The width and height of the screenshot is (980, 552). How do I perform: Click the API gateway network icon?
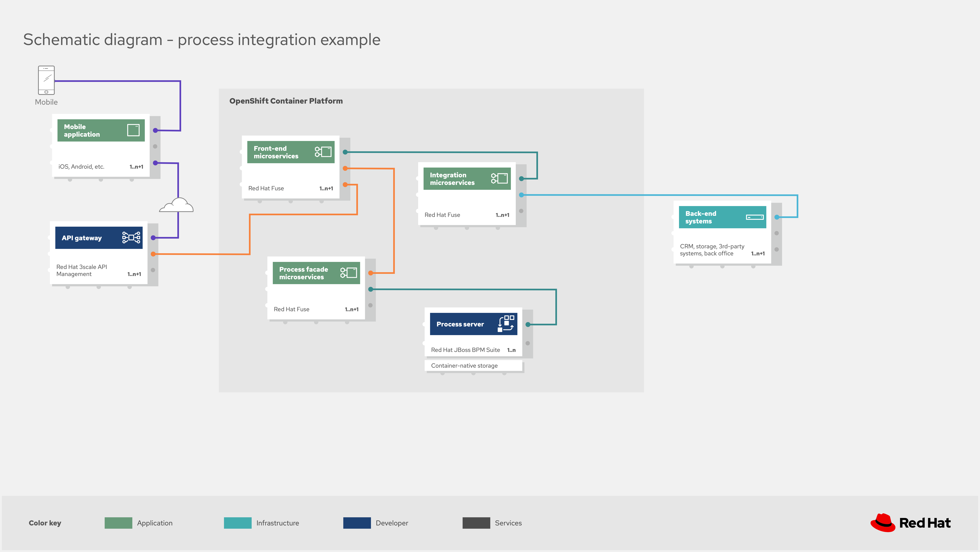[x=131, y=237]
